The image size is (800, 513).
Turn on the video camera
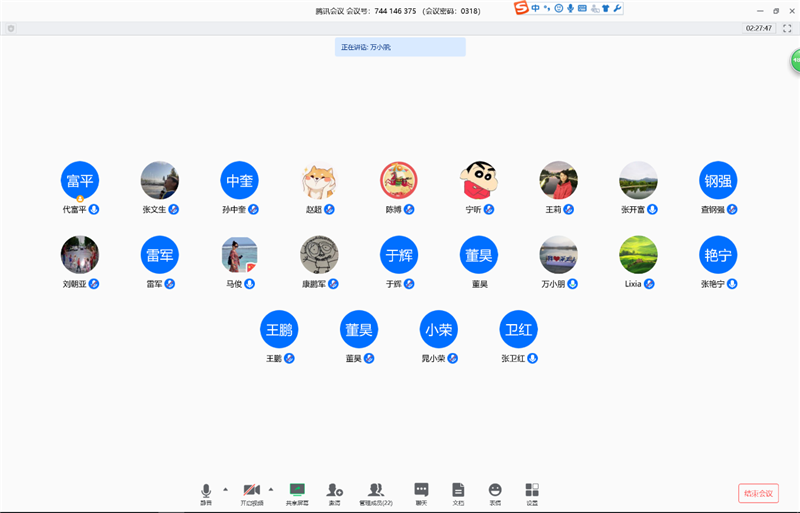(252, 491)
